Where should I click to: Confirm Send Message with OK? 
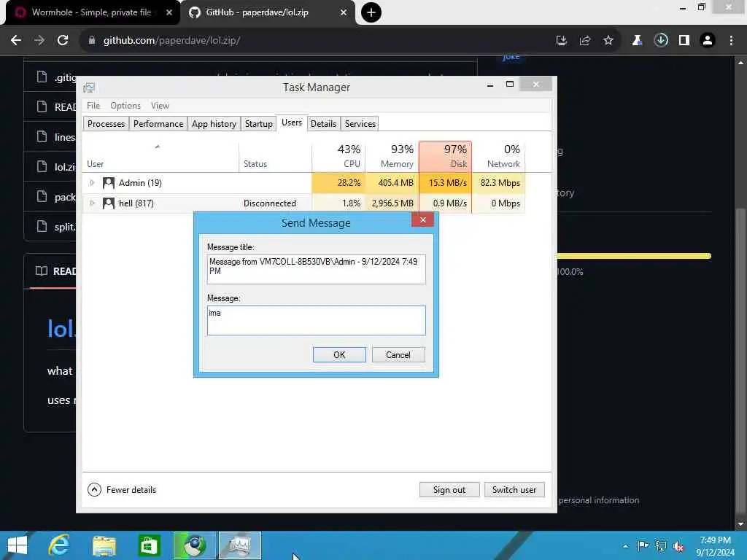[x=339, y=355]
